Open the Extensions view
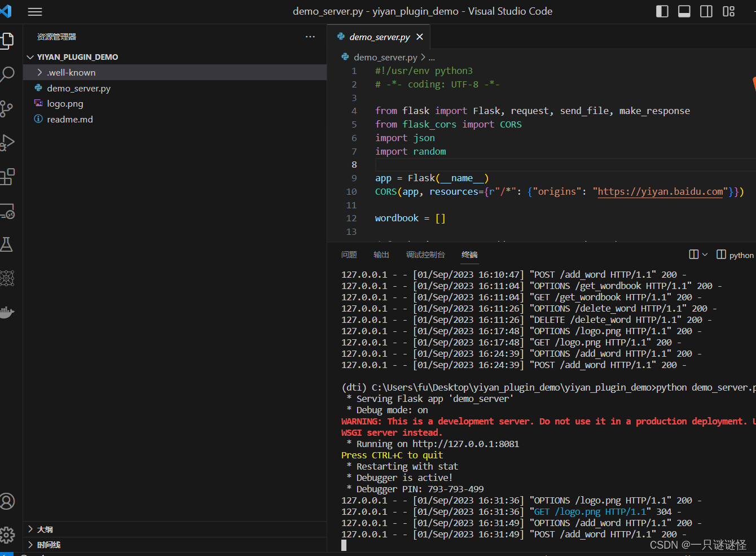The image size is (756, 556). 7,177
